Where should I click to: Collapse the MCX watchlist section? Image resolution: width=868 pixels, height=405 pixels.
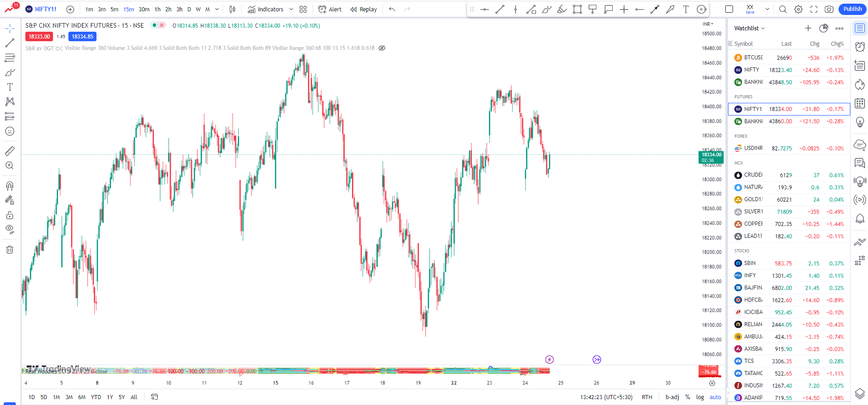pyautogui.click(x=738, y=163)
